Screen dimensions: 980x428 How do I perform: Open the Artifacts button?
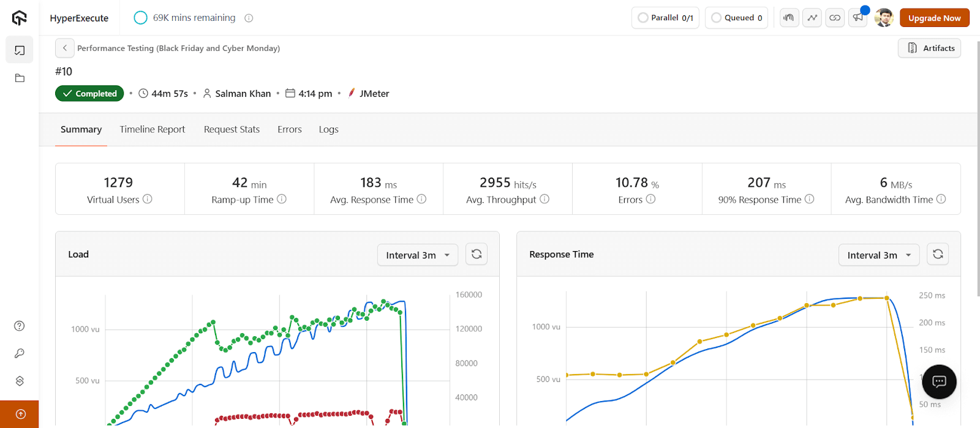point(929,48)
